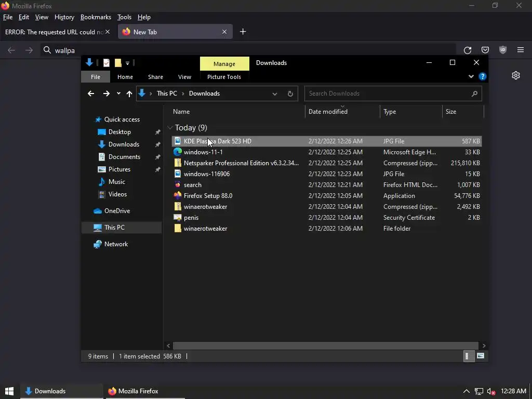Viewport: 532px width, 399px height.
Task: Open Desktop in the navigation pane
Action: [x=114, y=132]
